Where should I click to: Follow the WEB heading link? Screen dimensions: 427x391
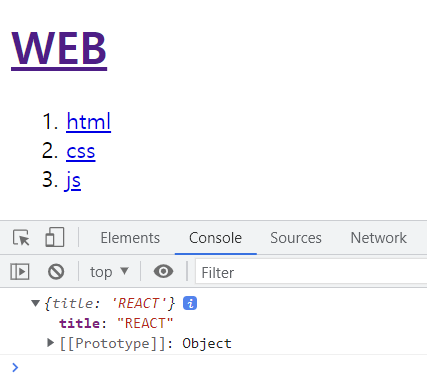(x=59, y=49)
